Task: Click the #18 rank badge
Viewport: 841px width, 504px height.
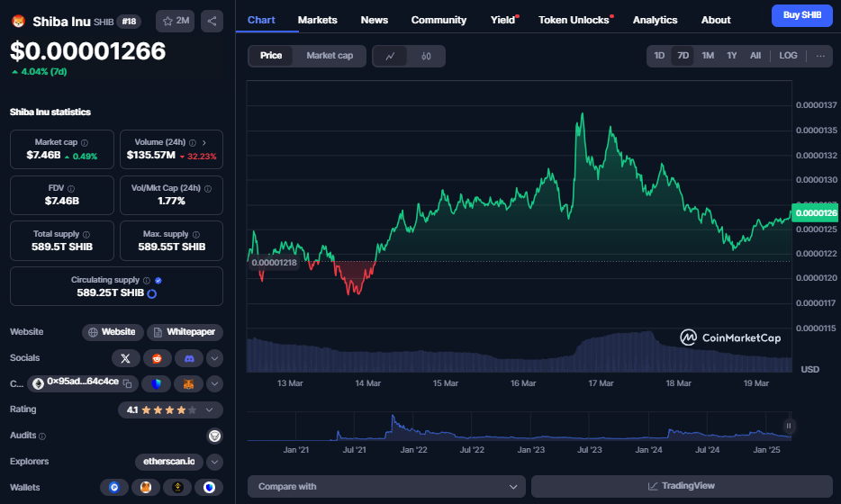Action: click(x=129, y=22)
